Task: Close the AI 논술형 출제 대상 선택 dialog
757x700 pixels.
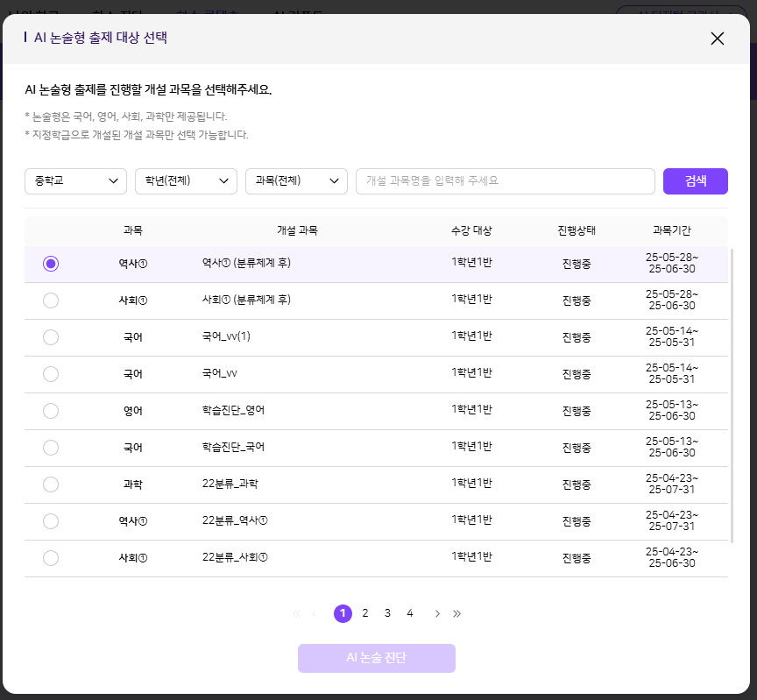Action: click(x=718, y=39)
